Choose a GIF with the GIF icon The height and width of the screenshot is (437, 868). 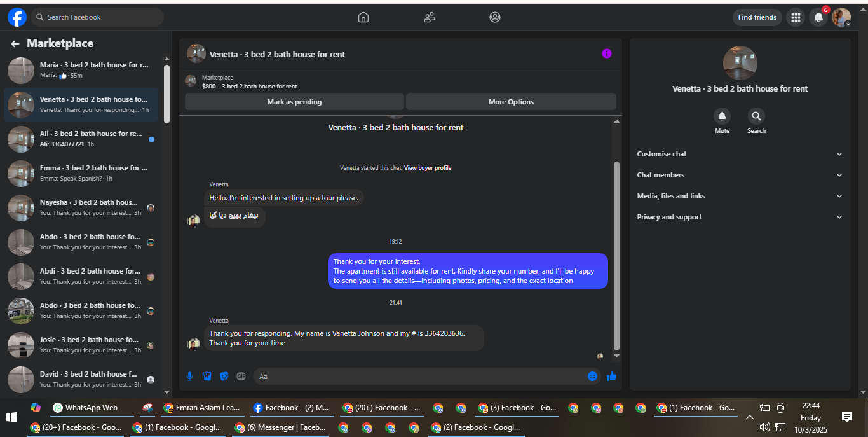point(241,376)
